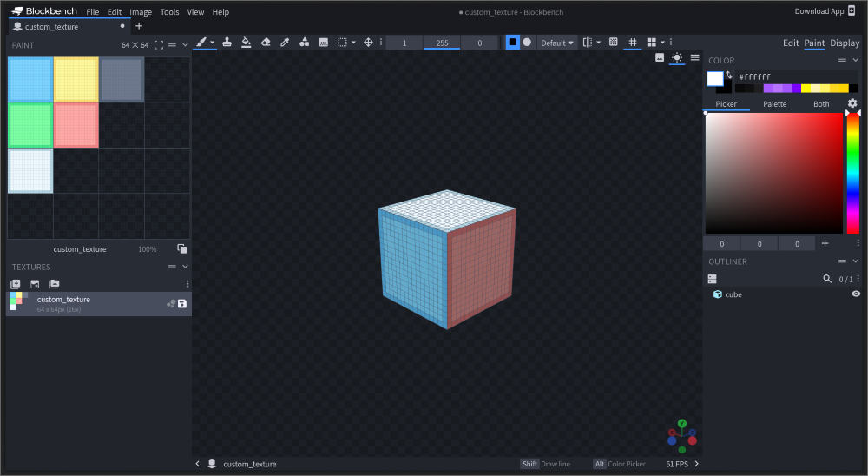Toggle visibility of the cube element
Viewport: 868px width, 476px height.
click(856, 294)
